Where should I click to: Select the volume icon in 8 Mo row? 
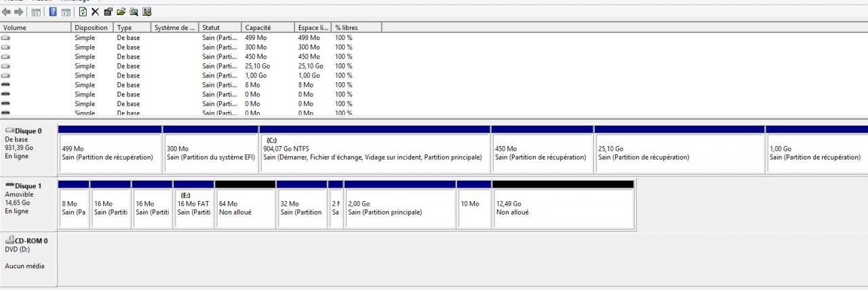[x=6, y=86]
